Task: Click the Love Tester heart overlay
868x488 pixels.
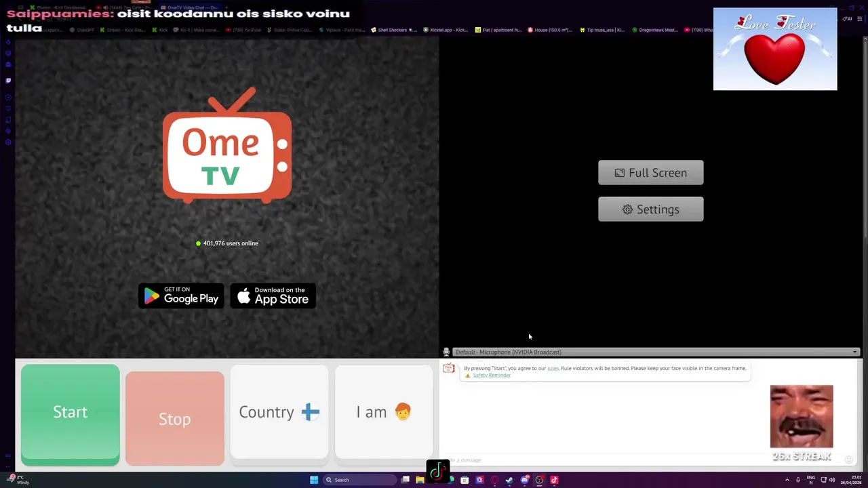Action: (775, 49)
